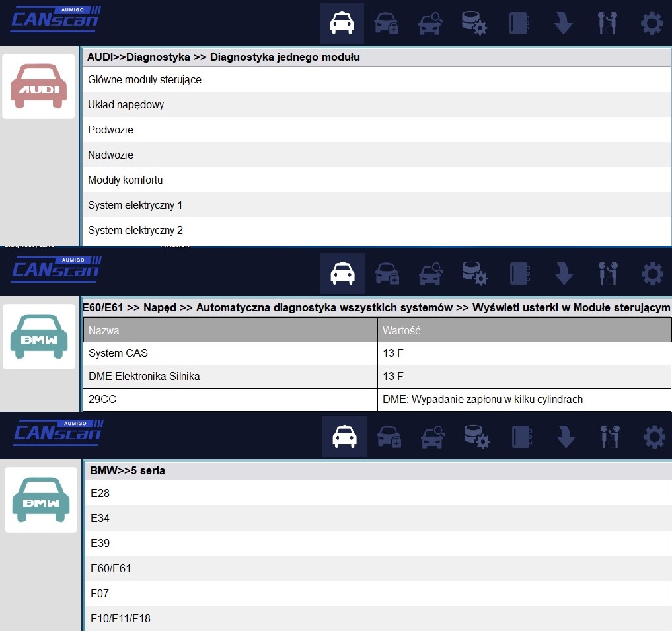The width and height of the screenshot is (672, 631).
Task: Choose Podwozie in module list
Action: 377,130
